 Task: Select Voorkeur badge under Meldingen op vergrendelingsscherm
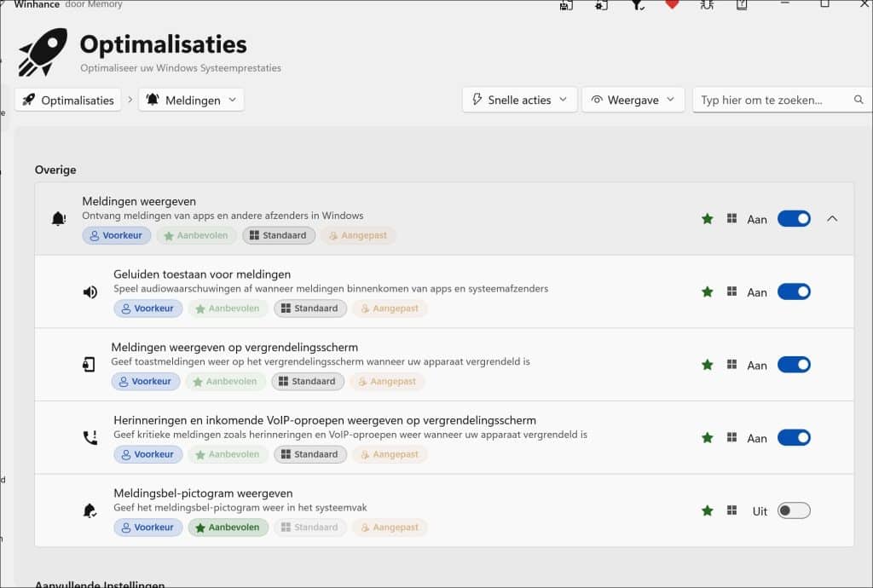click(146, 381)
